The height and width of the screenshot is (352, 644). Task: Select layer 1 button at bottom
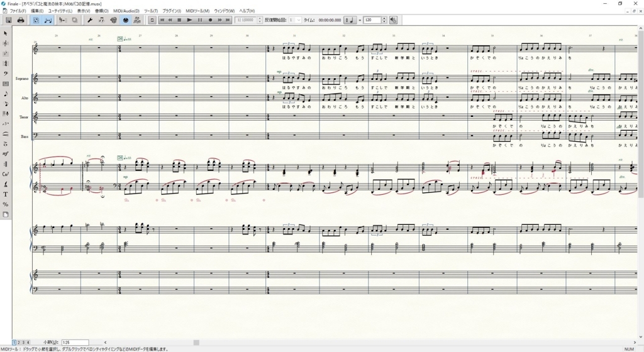(14, 342)
